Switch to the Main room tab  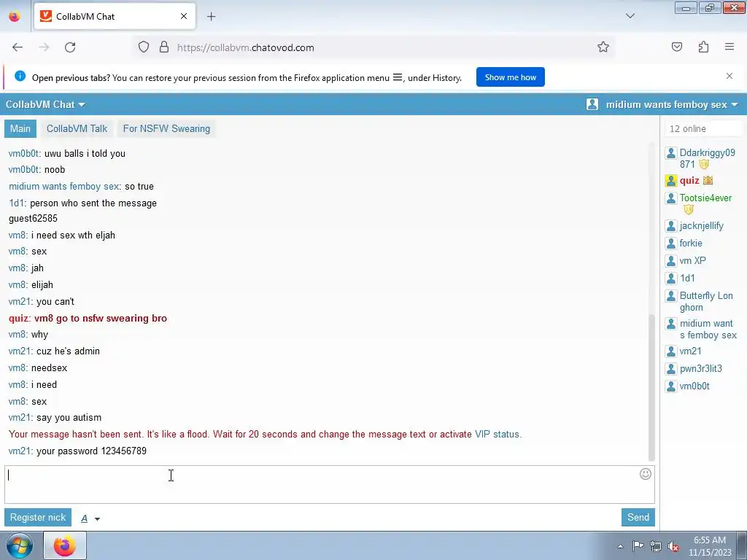tap(20, 128)
